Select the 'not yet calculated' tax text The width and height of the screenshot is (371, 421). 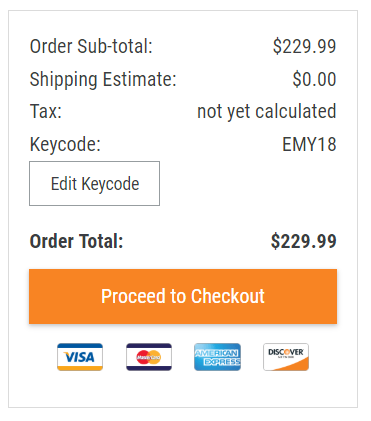pyautogui.click(x=267, y=111)
